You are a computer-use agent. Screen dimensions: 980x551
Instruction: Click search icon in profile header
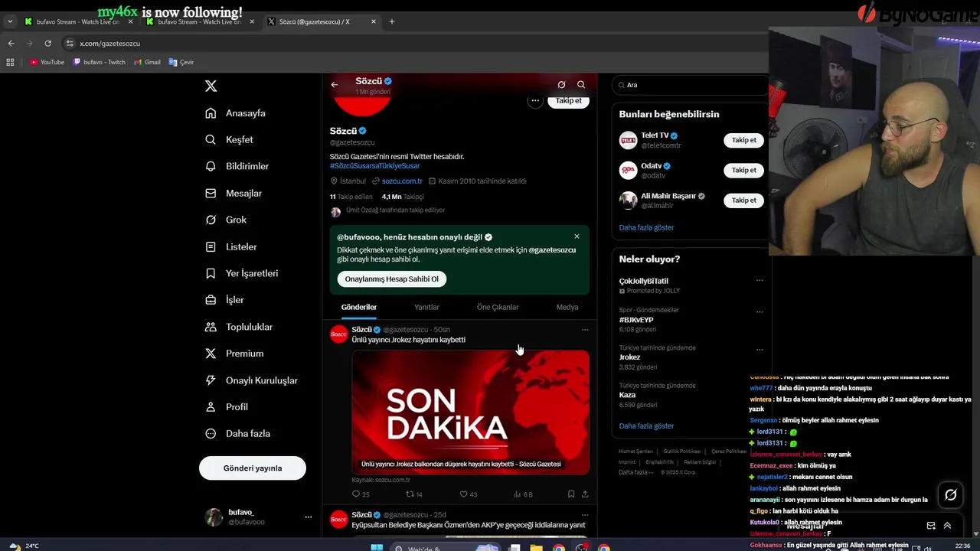[581, 85]
